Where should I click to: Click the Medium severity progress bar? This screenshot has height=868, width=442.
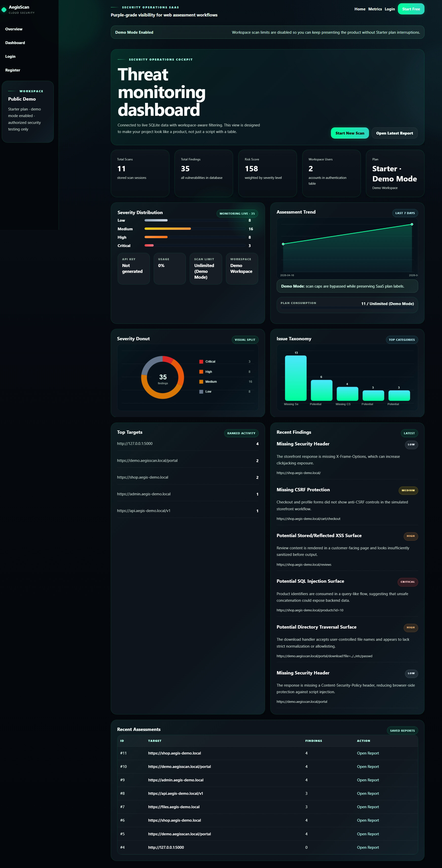195,229
